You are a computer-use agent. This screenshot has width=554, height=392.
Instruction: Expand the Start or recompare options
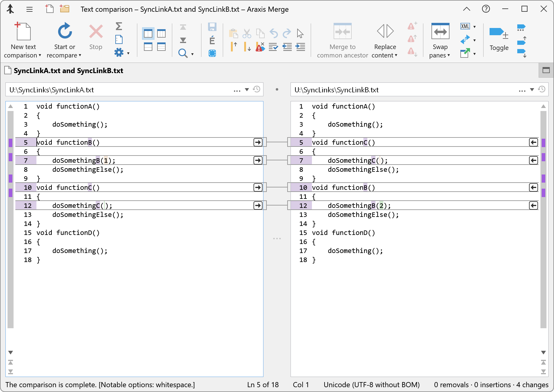point(80,55)
